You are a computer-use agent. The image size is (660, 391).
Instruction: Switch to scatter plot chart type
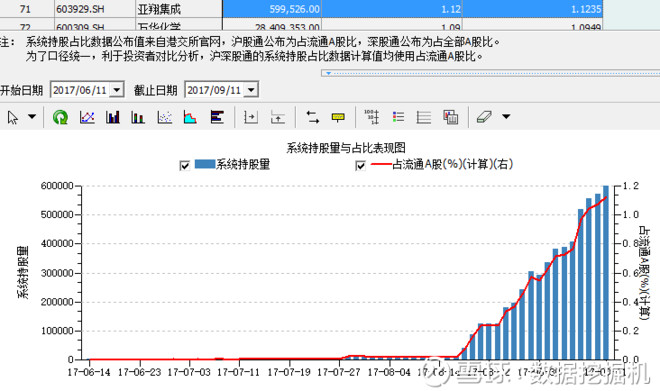(x=165, y=117)
